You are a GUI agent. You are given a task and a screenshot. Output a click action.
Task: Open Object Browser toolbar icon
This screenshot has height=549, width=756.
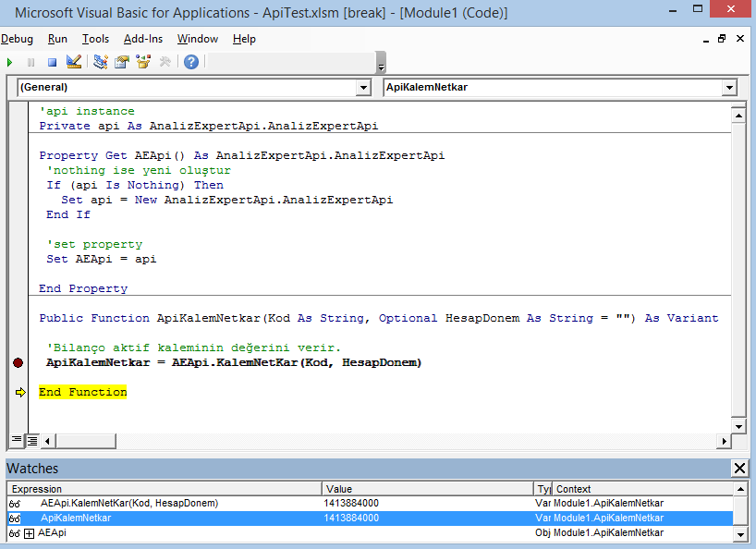pos(143,62)
